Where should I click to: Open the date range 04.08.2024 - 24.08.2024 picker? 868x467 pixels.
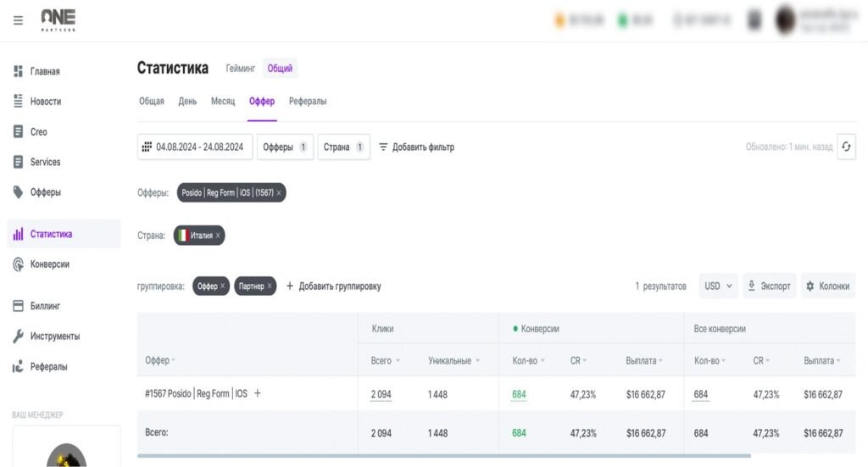click(x=195, y=147)
